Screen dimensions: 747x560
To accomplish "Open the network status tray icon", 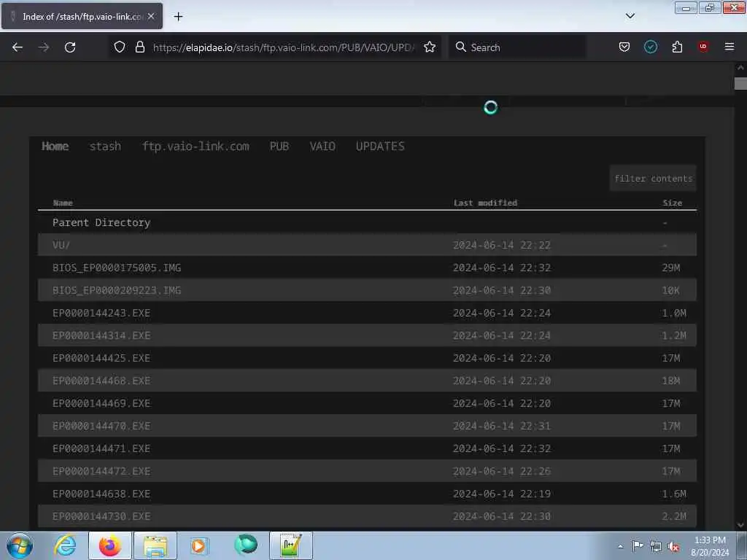I will pos(656,547).
